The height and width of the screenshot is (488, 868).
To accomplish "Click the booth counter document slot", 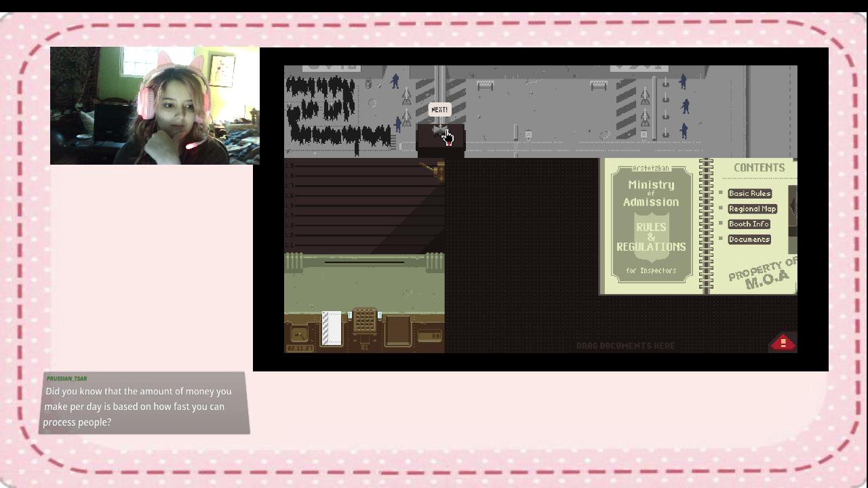I will (364, 262).
